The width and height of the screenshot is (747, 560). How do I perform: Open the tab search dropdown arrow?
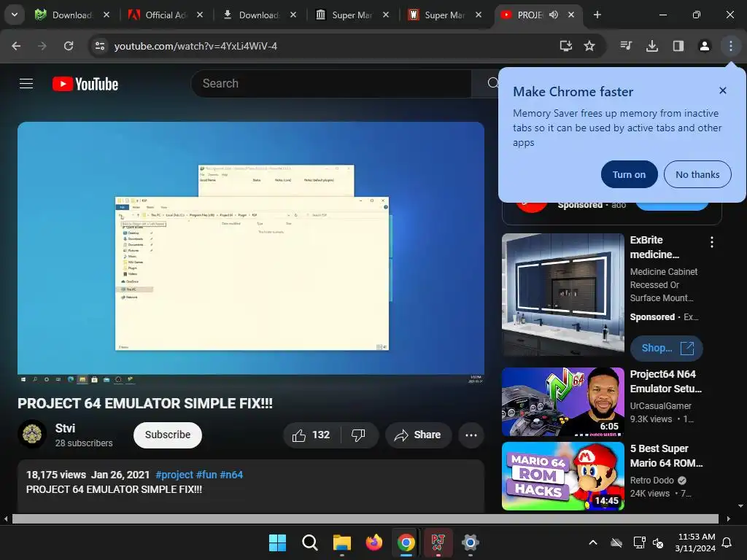click(x=15, y=15)
